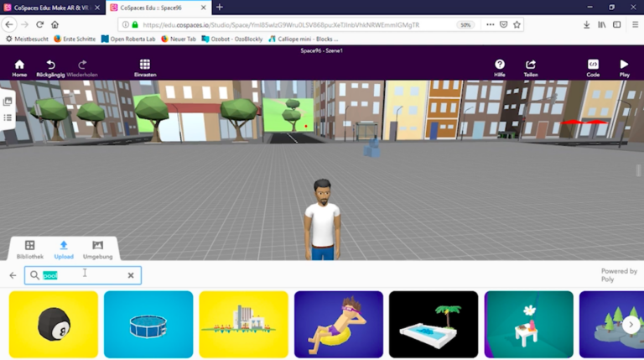Toggle Einrasten grid snapping

[x=145, y=68]
